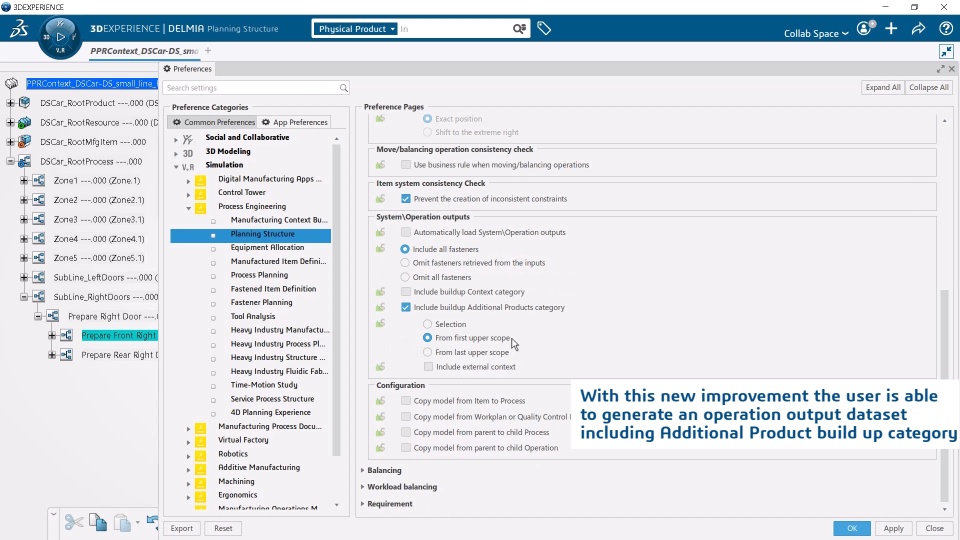Open the Collab Space dropdown
Image resolution: width=960 pixels, height=540 pixels.
pyautogui.click(x=816, y=33)
